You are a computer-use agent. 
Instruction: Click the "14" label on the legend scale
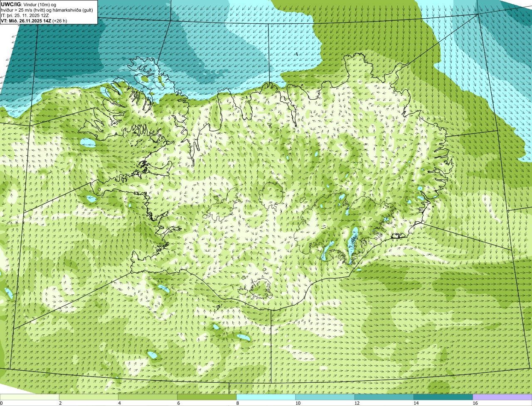tap(416, 403)
